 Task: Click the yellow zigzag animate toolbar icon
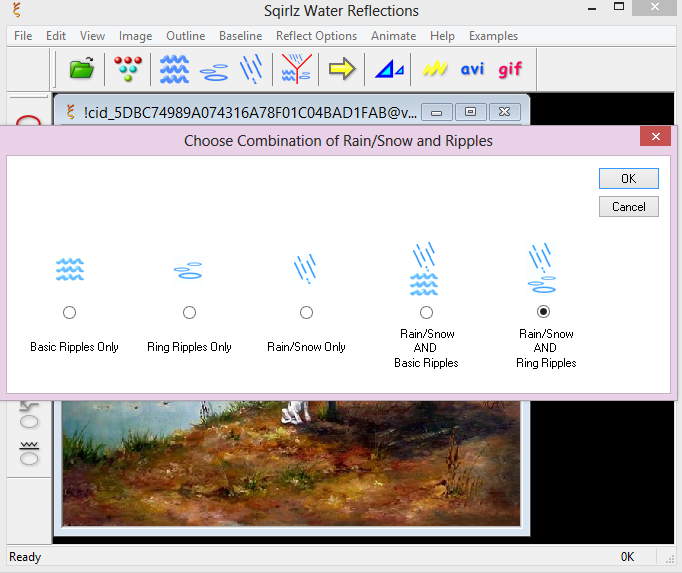coord(434,69)
